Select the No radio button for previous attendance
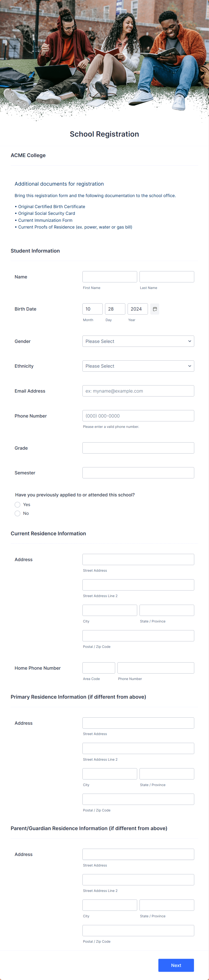Image resolution: width=209 pixels, height=980 pixels. 18,513
